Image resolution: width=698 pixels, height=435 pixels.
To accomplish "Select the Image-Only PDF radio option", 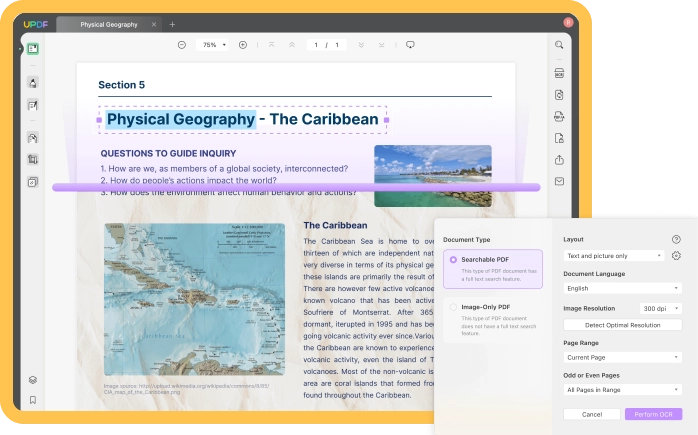I will 453,307.
